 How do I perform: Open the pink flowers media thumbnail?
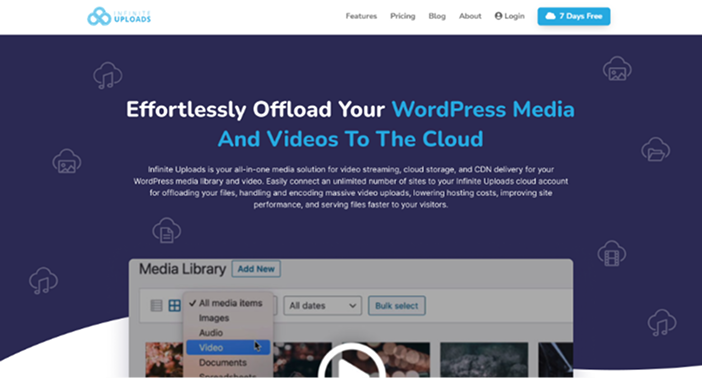[164, 360]
